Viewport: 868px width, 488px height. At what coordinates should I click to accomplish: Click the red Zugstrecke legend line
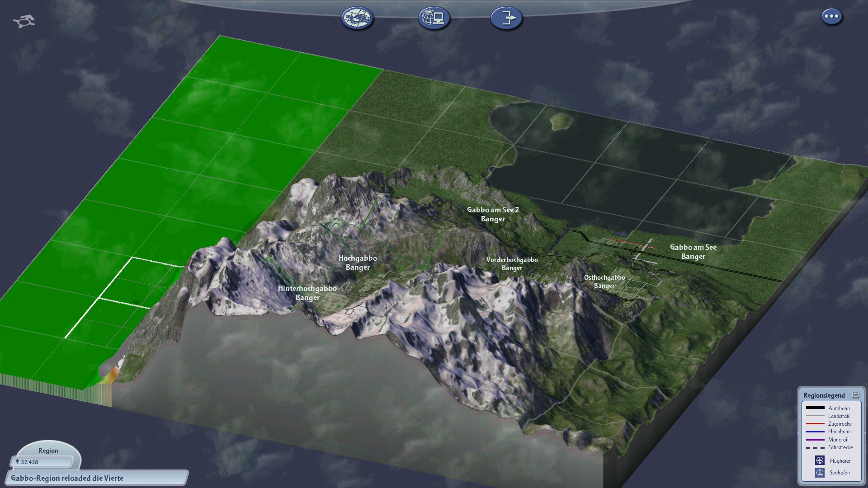click(815, 424)
